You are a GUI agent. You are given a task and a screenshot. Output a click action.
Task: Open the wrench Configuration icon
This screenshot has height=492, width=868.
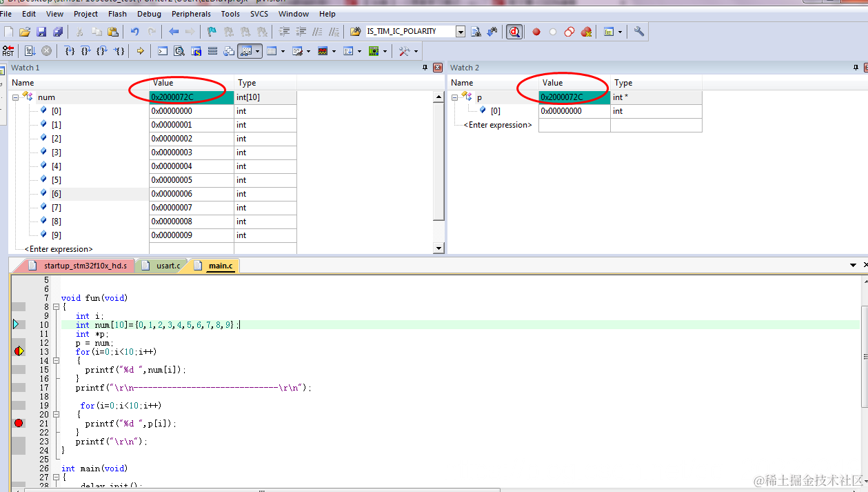click(639, 32)
